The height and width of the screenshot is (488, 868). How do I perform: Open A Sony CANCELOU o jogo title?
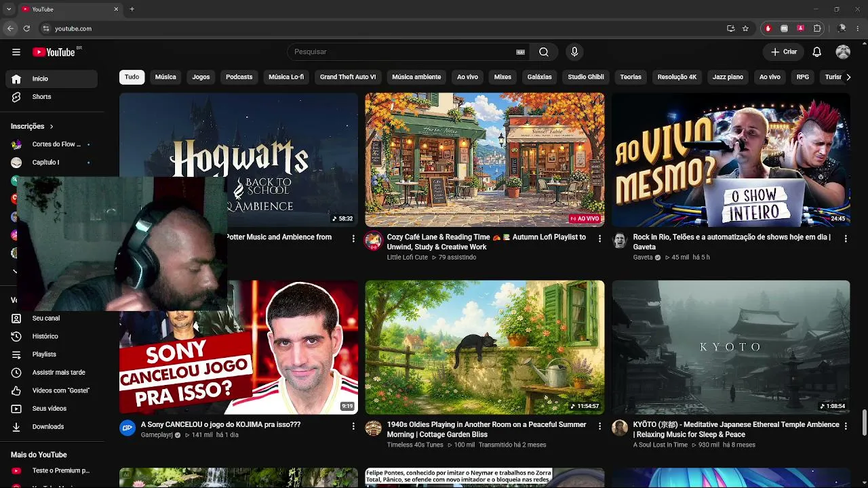[220, 424]
